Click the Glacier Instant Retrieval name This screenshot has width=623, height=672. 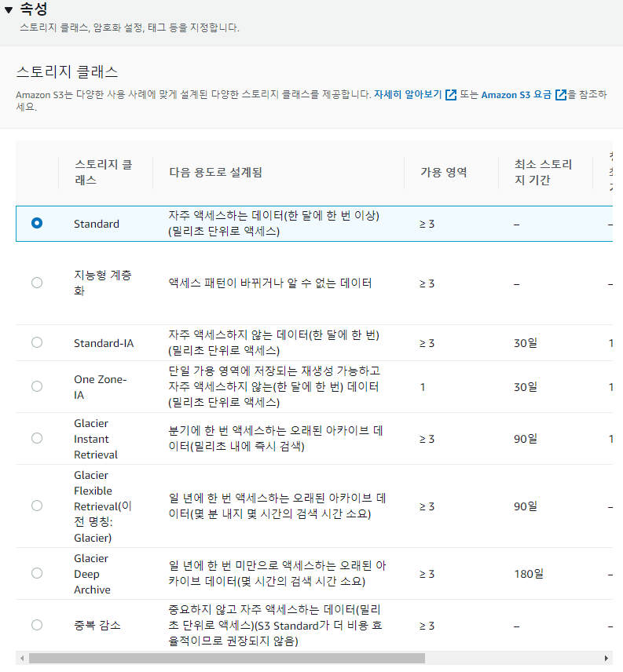pos(96,439)
